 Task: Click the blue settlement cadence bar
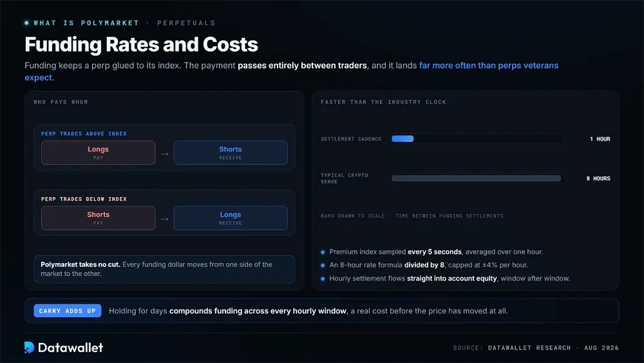(402, 139)
